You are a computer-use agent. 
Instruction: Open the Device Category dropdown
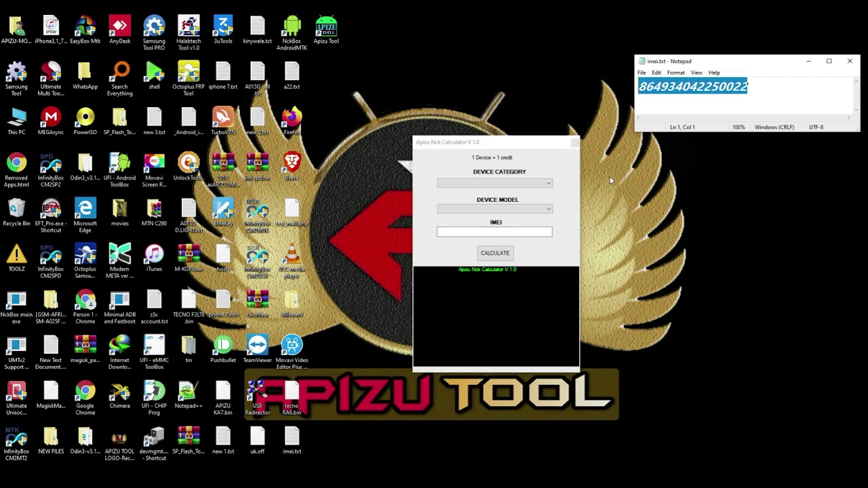pos(494,183)
